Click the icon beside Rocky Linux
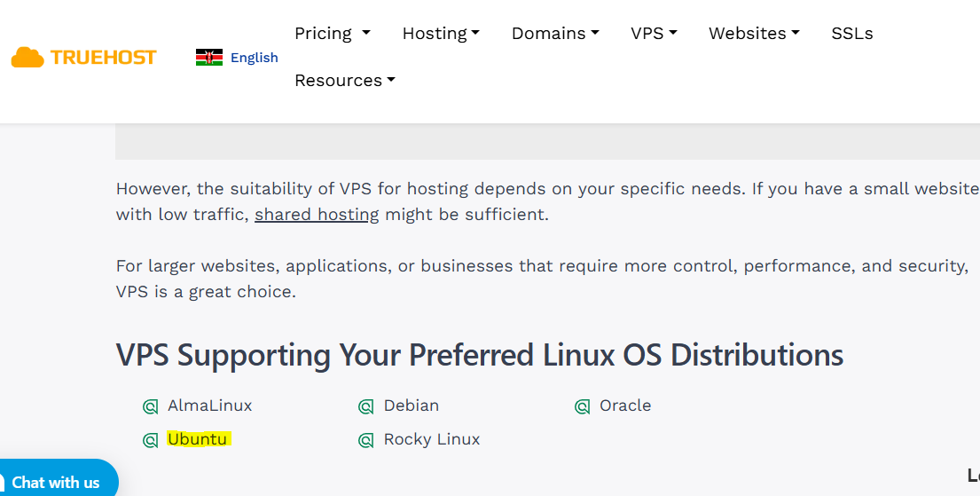This screenshot has width=980, height=496. [x=365, y=440]
